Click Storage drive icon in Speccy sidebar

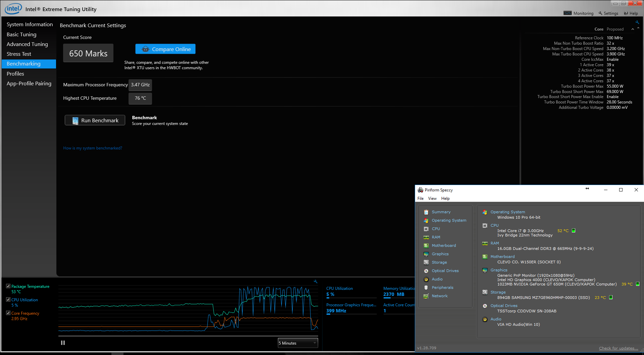pos(426,262)
